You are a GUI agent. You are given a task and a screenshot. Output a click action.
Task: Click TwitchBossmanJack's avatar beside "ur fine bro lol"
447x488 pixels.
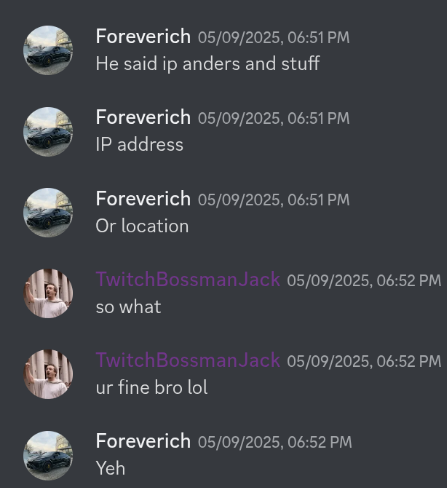(x=48, y=374)
